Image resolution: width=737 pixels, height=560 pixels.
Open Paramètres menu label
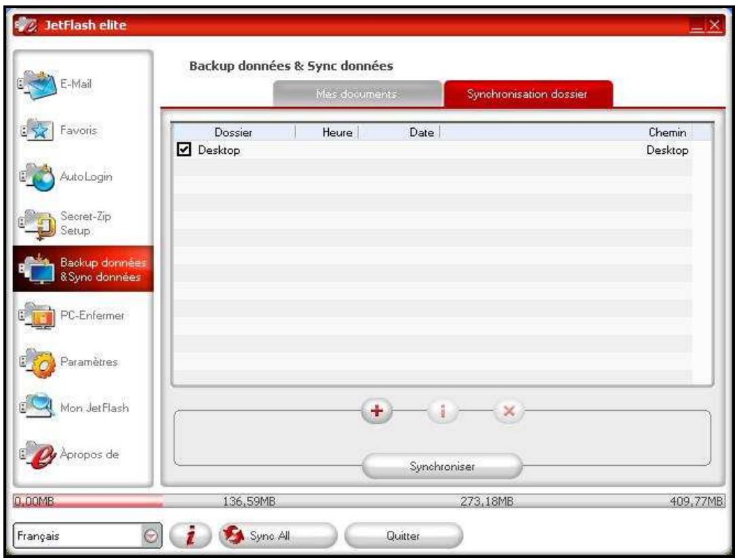tap(89, 362)
